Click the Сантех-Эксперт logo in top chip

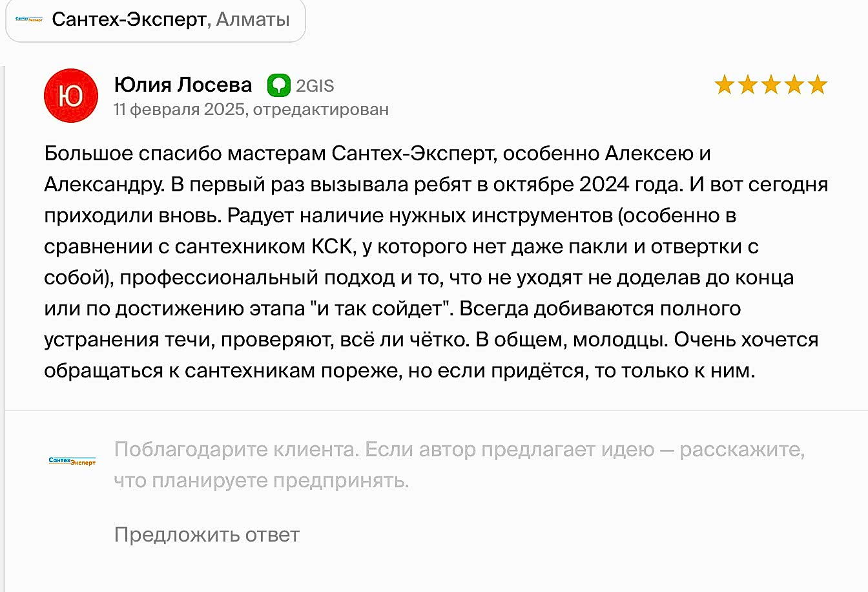pos(29,20)
